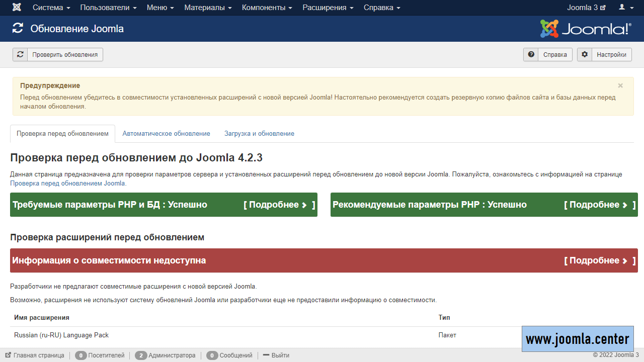
Task: Dismiss the Предупреждение warning alert
Action: (620, 85)
